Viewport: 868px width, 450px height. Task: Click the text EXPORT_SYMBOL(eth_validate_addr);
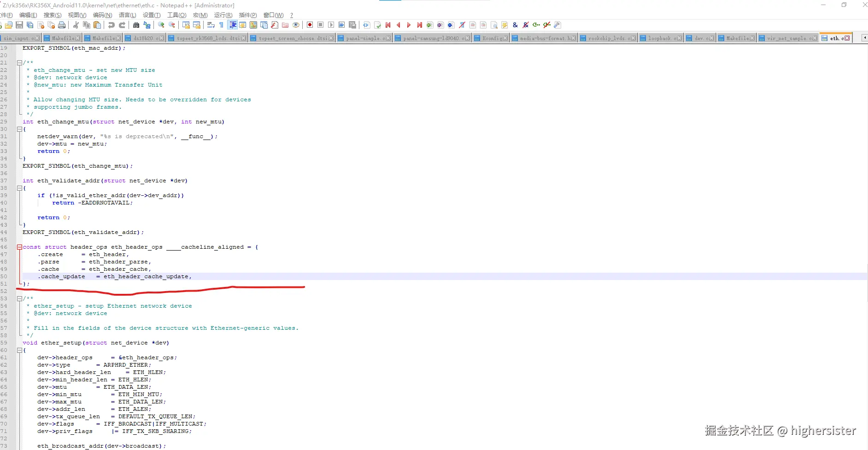tap(83, 232)
